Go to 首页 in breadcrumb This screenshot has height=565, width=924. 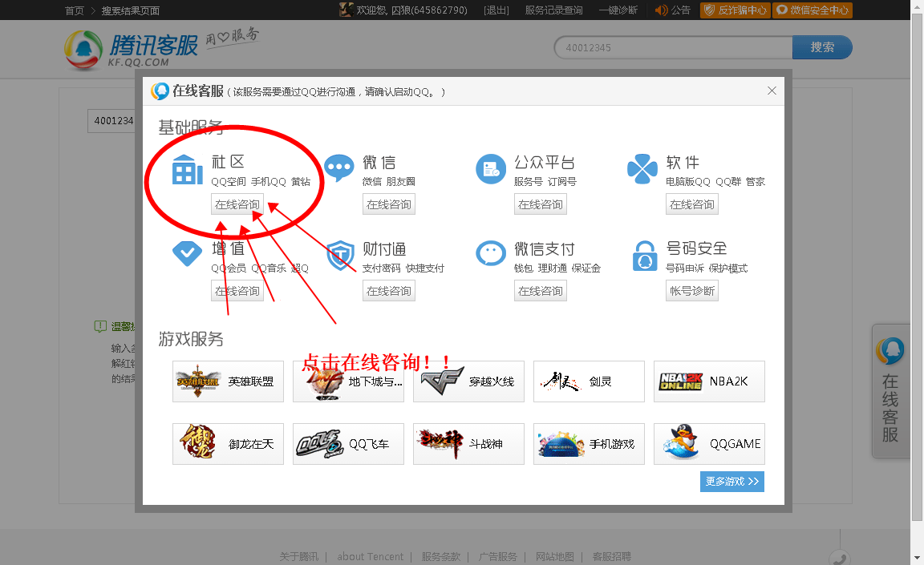point(75,10)
